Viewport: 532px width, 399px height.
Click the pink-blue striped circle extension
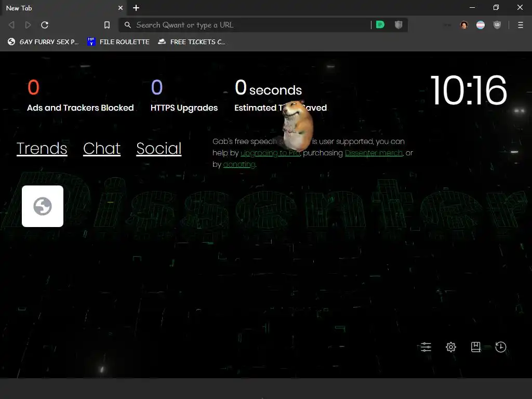coord(481,25)
